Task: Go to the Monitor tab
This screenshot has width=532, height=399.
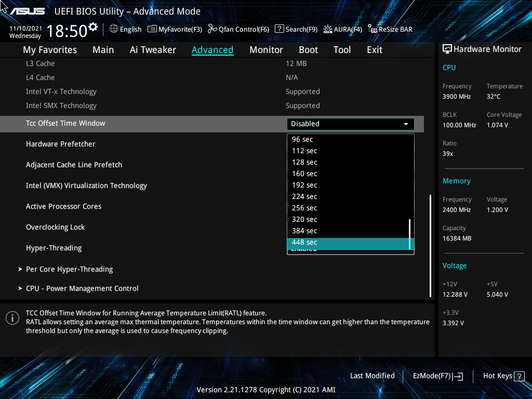Action: 266,50
